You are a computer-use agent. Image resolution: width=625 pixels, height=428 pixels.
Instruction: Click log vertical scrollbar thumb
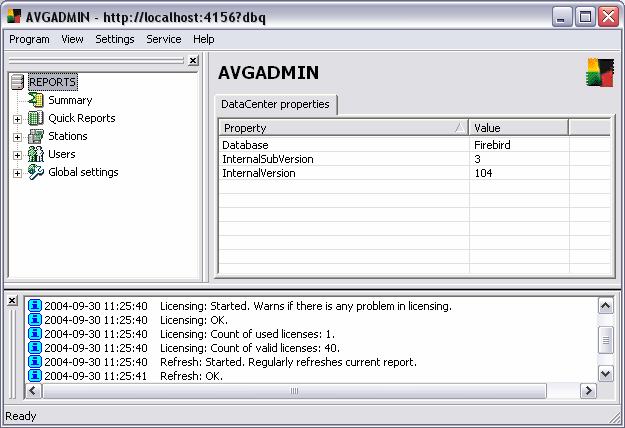605,340
